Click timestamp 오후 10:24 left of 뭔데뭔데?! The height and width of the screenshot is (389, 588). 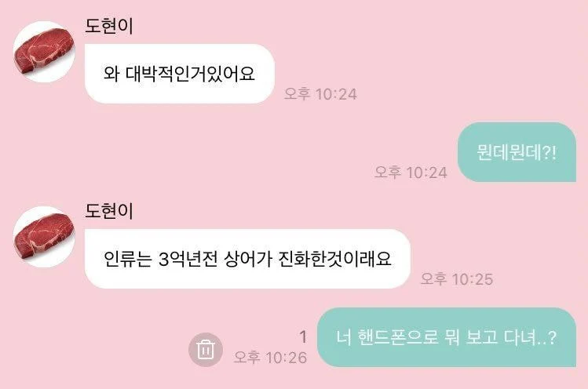pyautogui.click(x=411, y=173)
